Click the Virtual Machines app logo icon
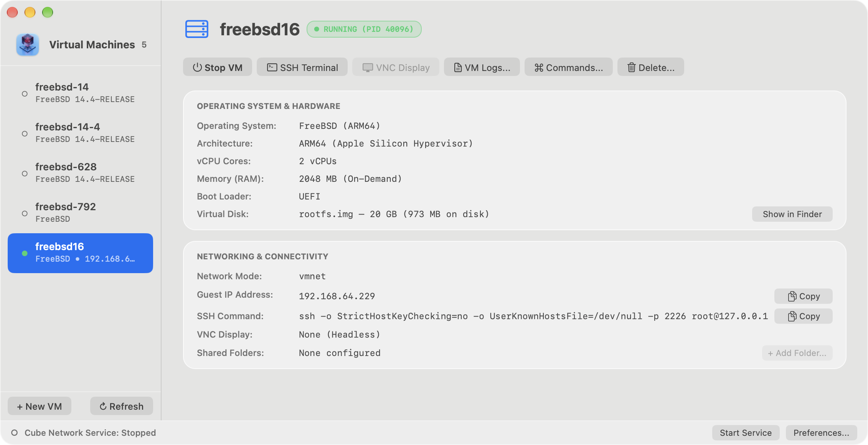This screenshot has height=445, width=868. pyautogui.click(x=28, y=44)
